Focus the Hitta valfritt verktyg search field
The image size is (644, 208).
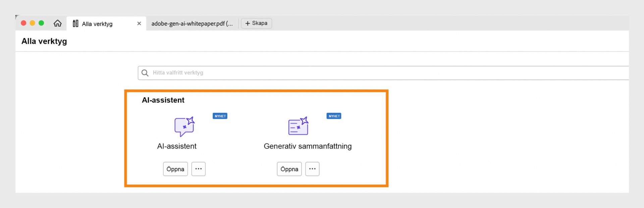pyautogui.click(x=335, y=73)
